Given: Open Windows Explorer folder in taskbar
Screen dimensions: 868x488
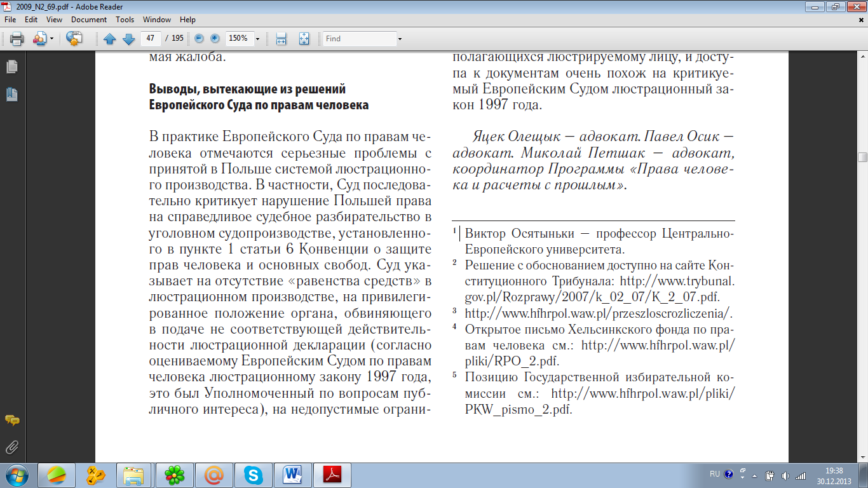Looking at the screenshot, I should [x=133, y=475].
